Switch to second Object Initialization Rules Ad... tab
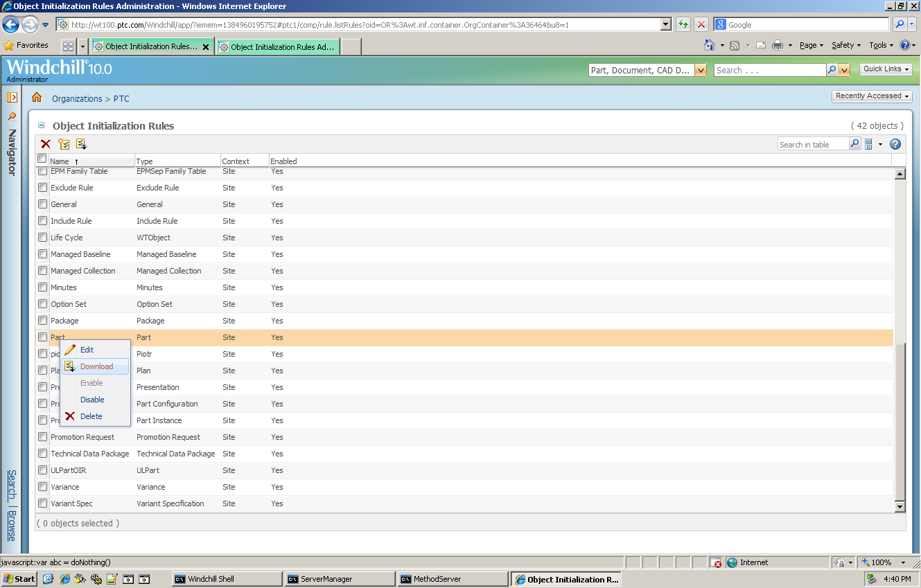 click(278, 47)
